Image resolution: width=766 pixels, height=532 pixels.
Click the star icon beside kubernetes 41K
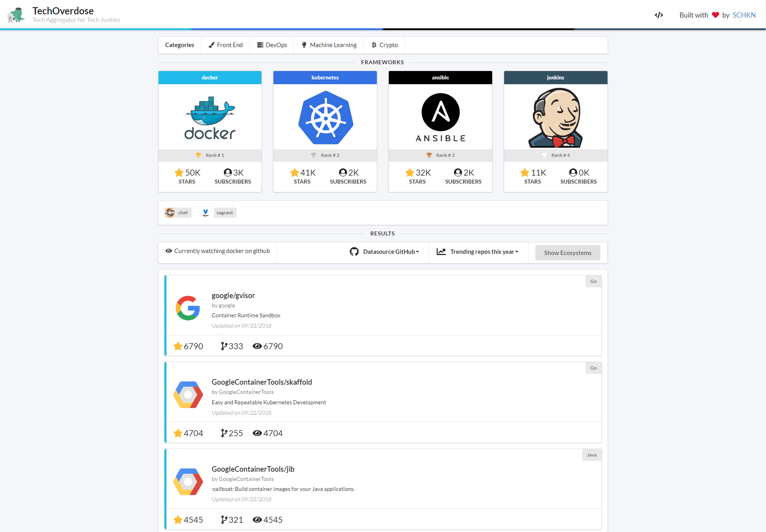click(295, 172)
